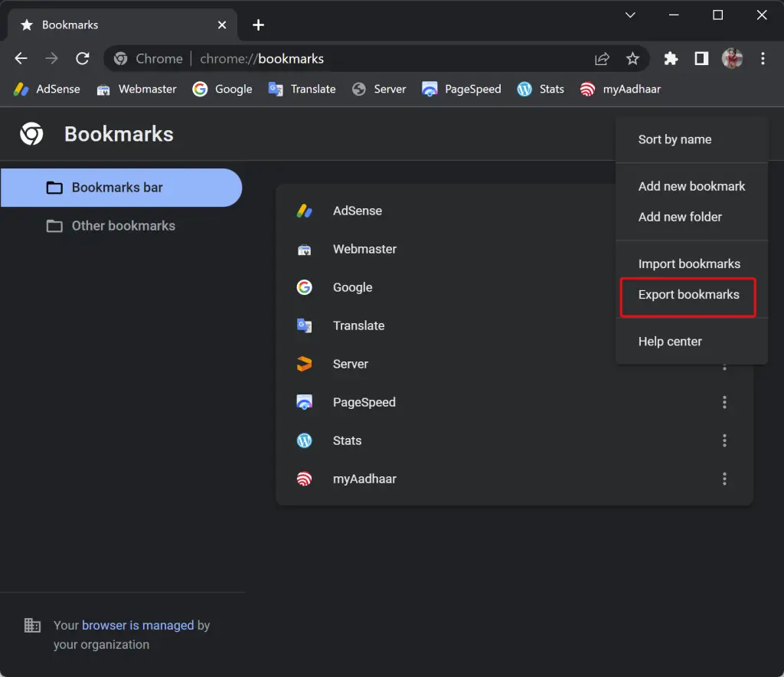Open the more options menu for Server bookmark

coord(724,364)
